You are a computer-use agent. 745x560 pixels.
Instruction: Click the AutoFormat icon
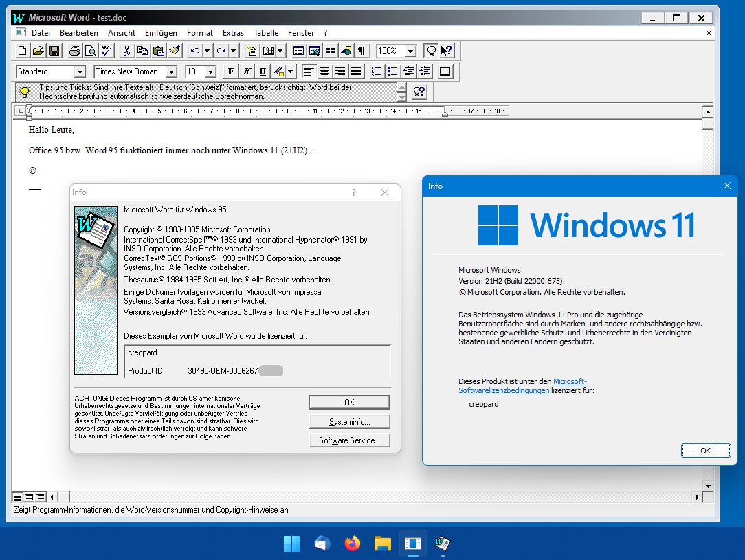tap(252, 51)
